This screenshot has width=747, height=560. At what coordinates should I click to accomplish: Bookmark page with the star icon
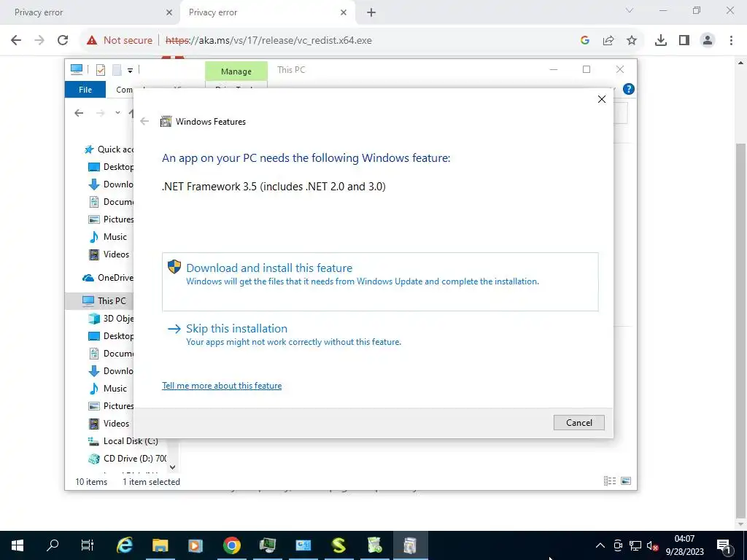pos(632,41)
